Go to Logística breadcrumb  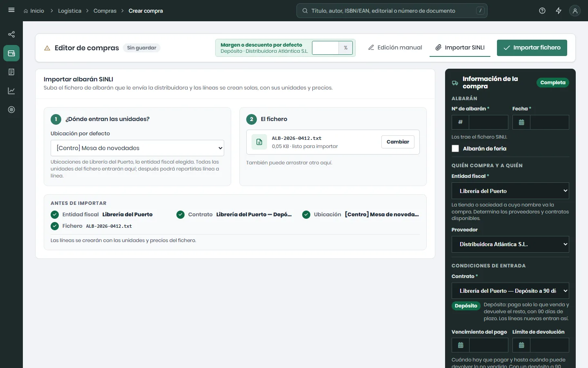pyautogui.click(x=69, y=11)
